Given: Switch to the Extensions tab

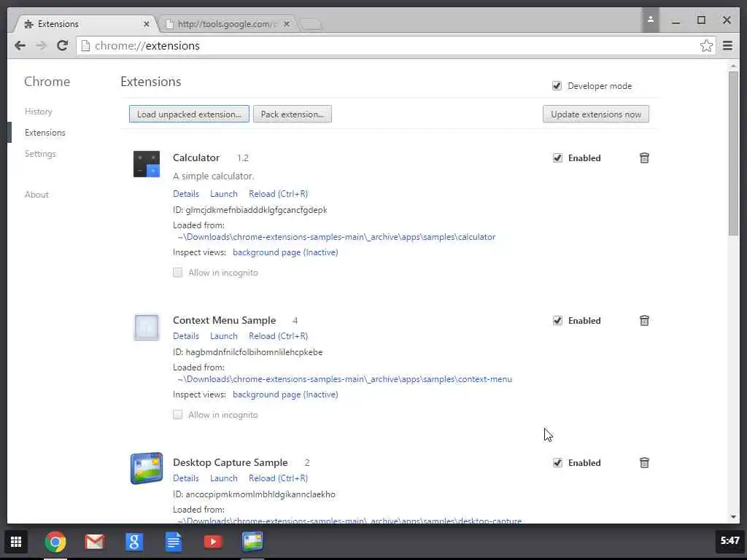Looking at the screenshot, I should pos(85,24).
